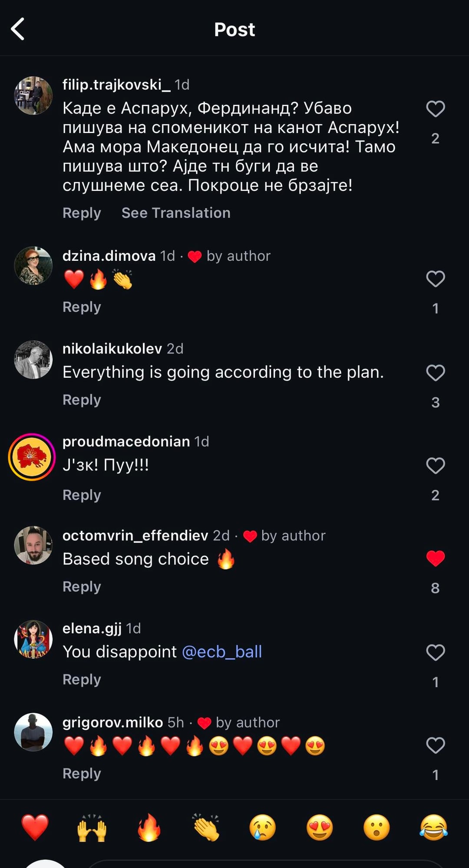Unlike octomvrin_effendiev's comment with red heart

tap(436, 559)
